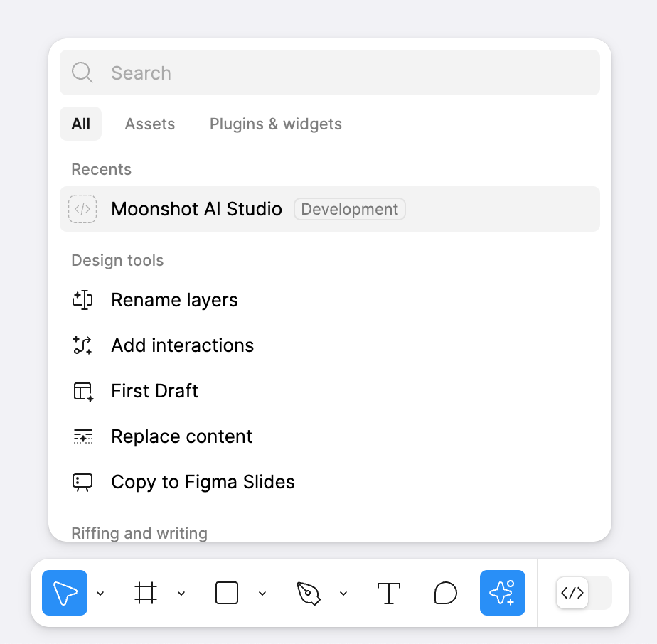This screenshot has width=657, height=644.
Task: Switch to the Plugins & widgets tab
Action: tap(276, 124)
